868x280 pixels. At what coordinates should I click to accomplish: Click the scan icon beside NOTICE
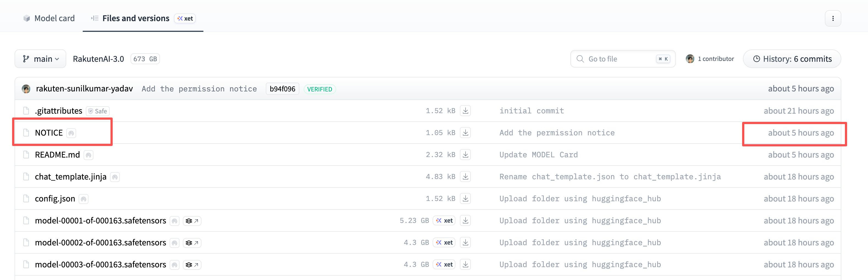71,133
